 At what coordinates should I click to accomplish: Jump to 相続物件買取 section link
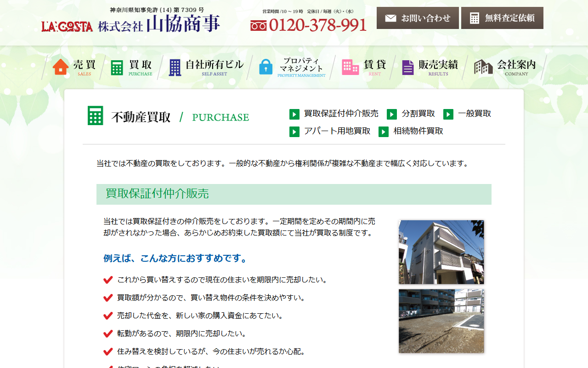[418, 131]
